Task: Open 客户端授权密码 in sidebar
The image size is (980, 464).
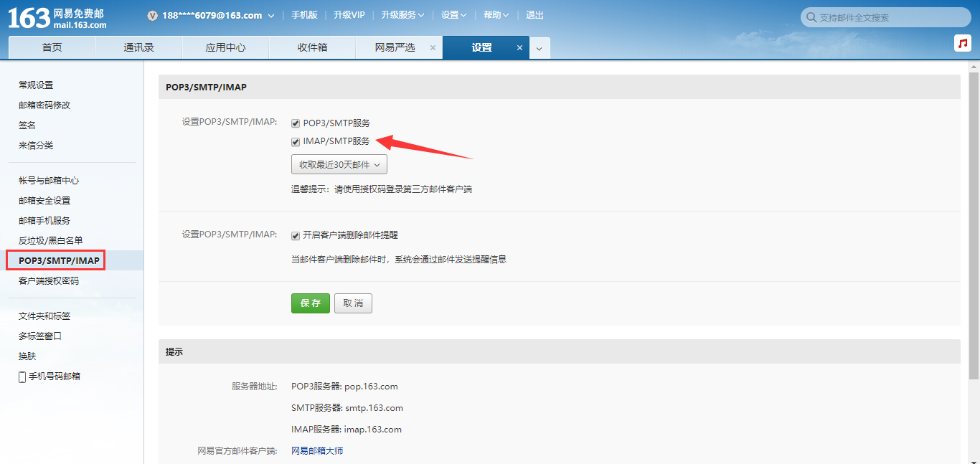Action: pyautogui.click(x=49, y=281)
